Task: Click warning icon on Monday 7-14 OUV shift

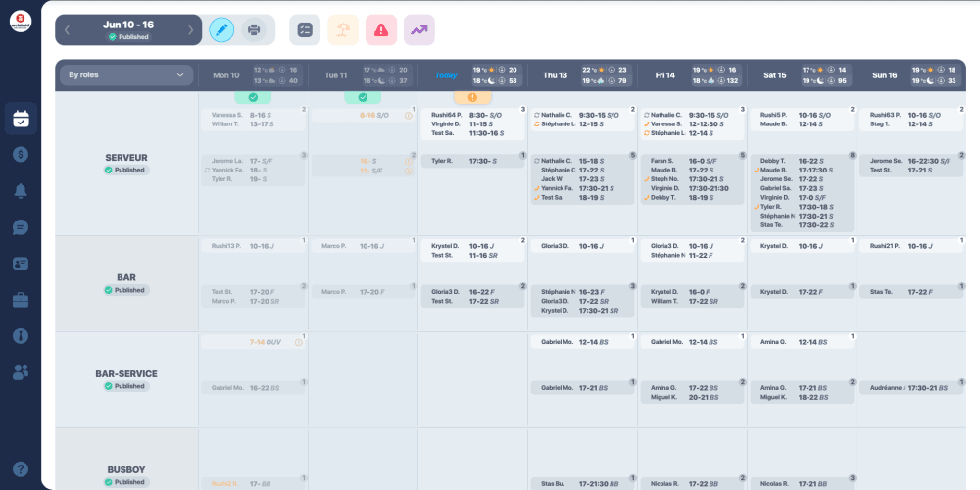Action: click(x=298, y=342)
